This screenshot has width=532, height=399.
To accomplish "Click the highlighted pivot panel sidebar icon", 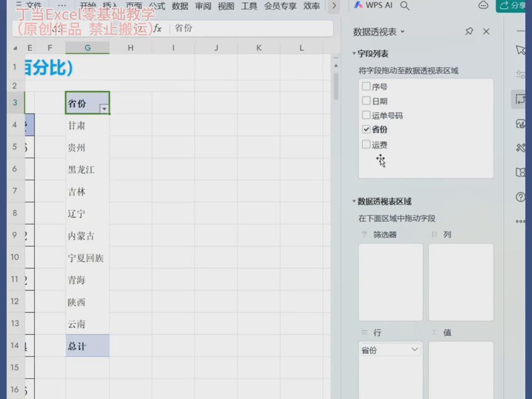I will coord(519,100).
